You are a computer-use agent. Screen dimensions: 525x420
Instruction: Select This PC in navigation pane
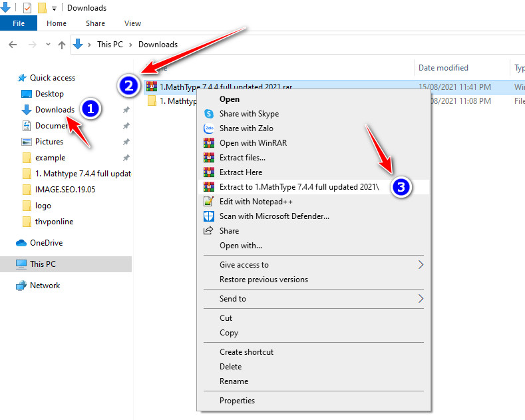(43, 264)
